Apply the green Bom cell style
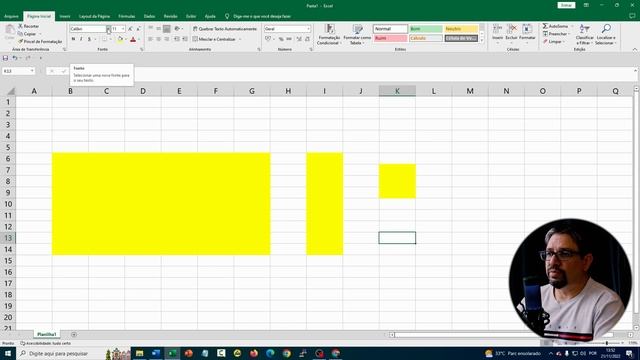 point(426,29)
